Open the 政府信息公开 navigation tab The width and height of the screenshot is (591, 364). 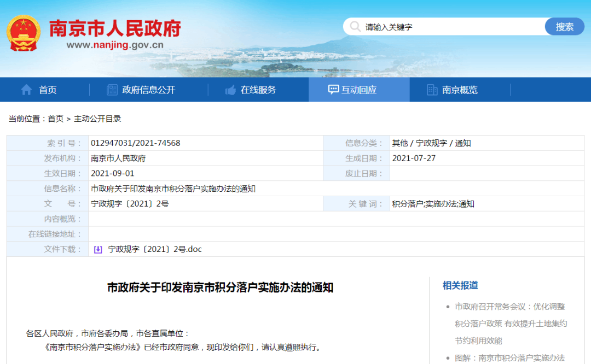(148, 90)
